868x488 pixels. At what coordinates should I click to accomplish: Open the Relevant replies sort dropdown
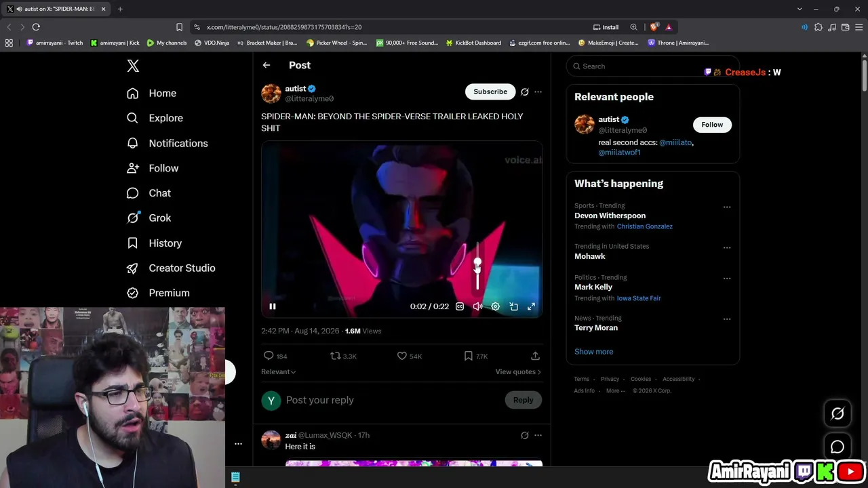pyautogui.click(x=279, y=372)
